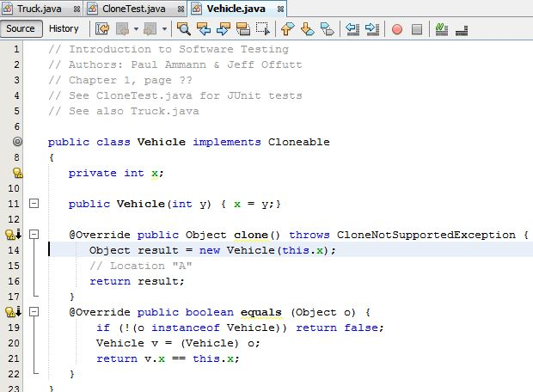
Task: Switch to History view button
Action: (x=64, y=28)
